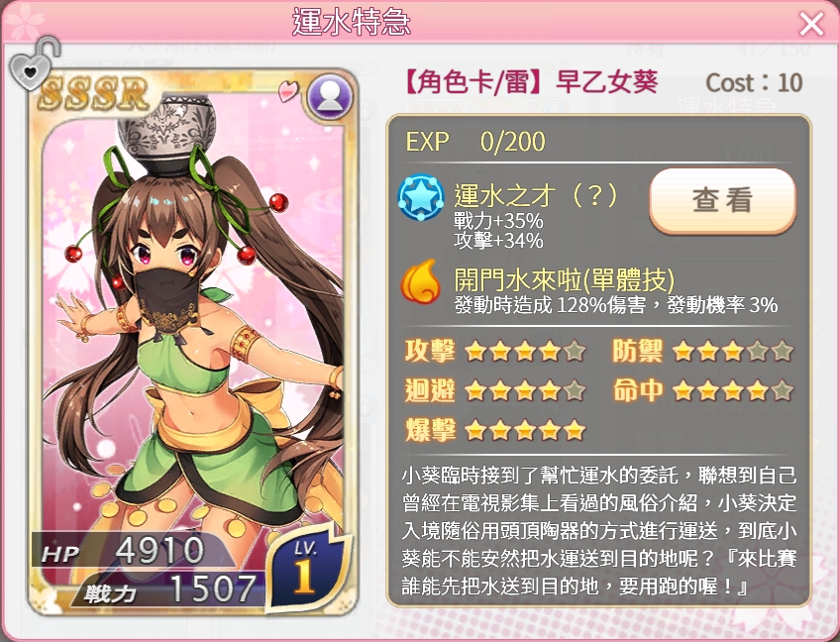Click the card title 【角色卡/雷】早乙女葵
This screenshot has width=840, height=642.
click(529, 82)
